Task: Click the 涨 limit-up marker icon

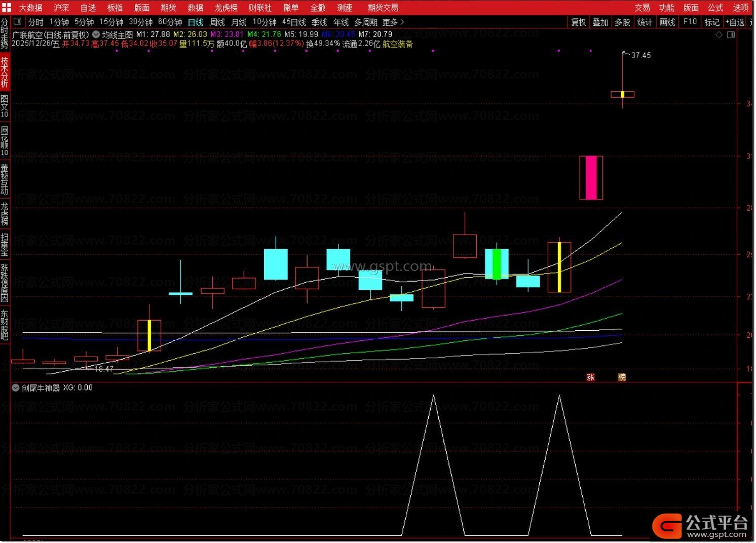Action: point(590,377)
